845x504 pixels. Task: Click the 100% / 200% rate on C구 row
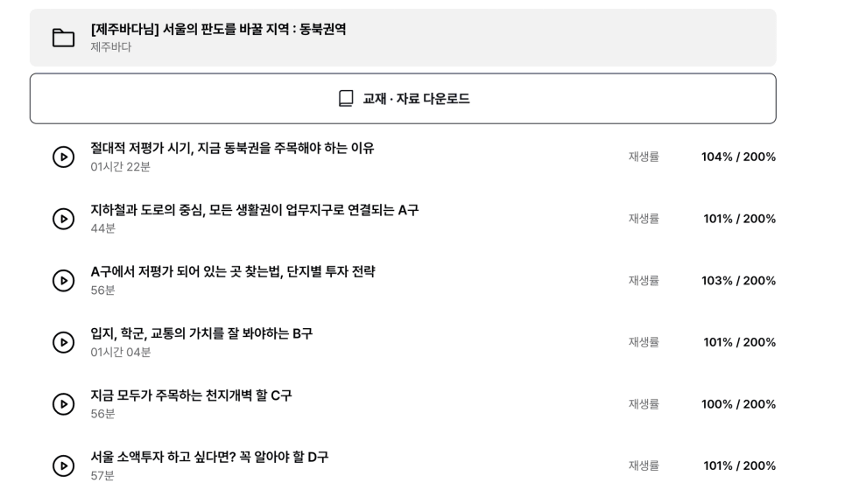[738, 404]
